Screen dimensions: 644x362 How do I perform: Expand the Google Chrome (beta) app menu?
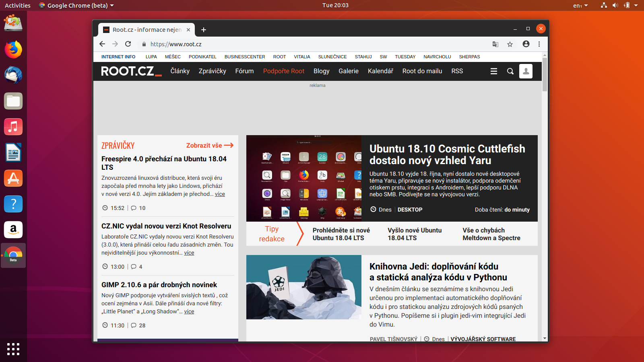(x=76, y=5)
